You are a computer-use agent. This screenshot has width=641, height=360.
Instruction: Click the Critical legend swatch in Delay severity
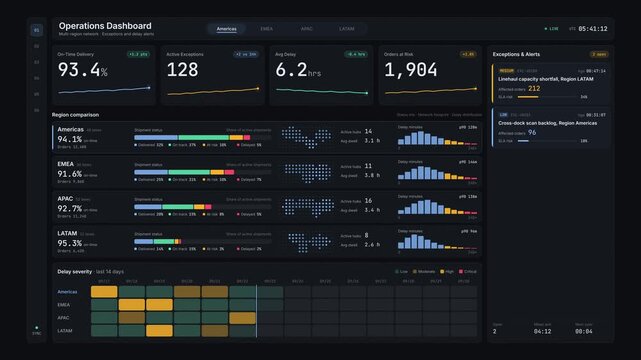coord(461,271)
